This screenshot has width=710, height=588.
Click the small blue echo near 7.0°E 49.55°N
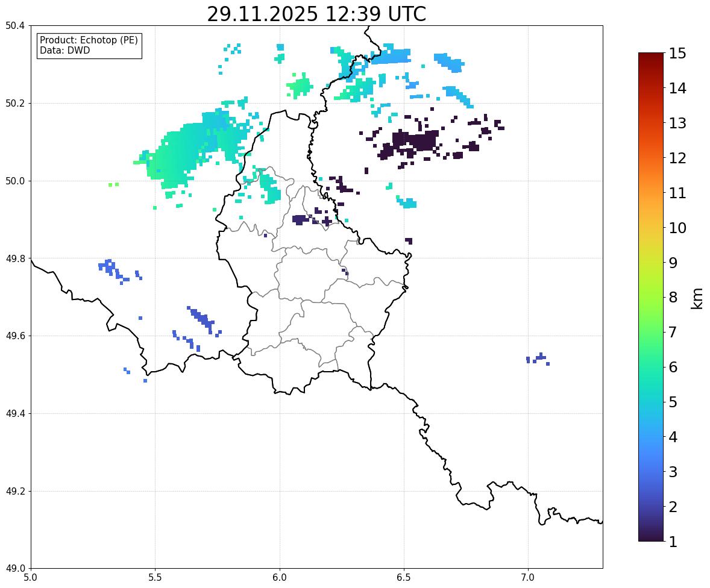click(538, 359)
